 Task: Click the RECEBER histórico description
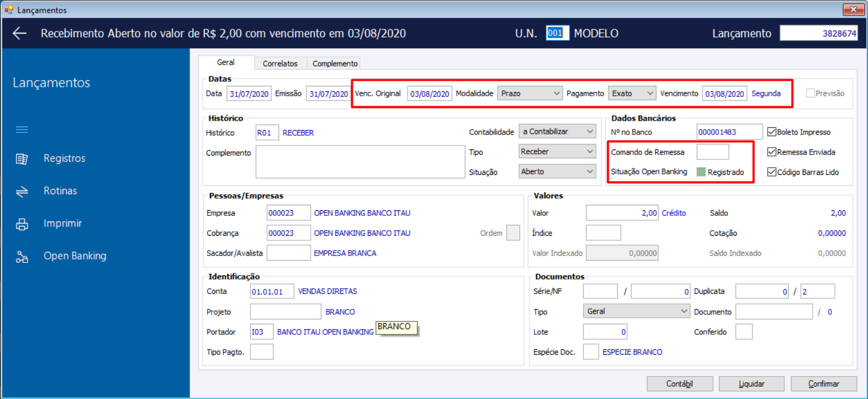click(299, 133)
